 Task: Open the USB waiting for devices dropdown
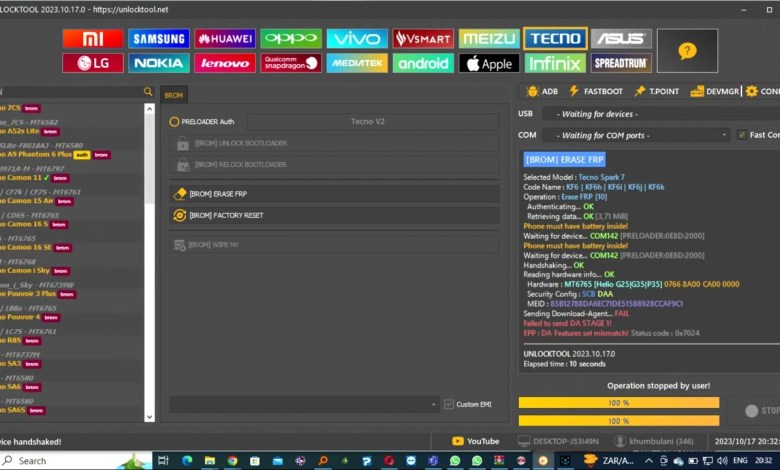click(x=661, y=114)
